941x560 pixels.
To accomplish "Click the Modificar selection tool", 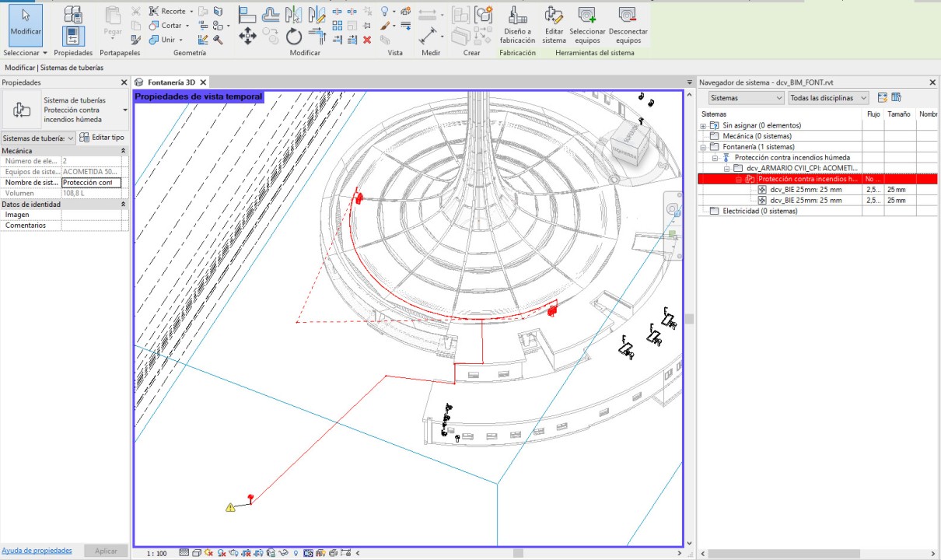I will (26, 23).
